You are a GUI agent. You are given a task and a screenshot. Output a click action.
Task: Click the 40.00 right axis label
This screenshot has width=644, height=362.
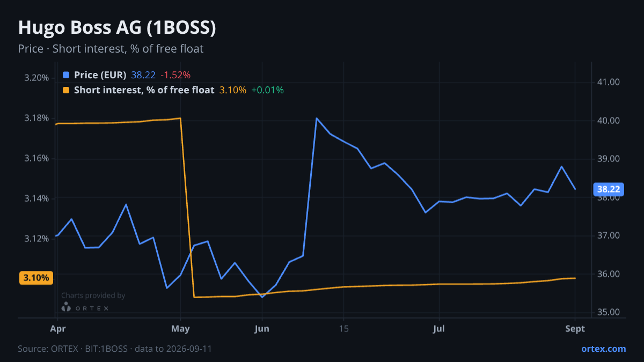point(609,121)
